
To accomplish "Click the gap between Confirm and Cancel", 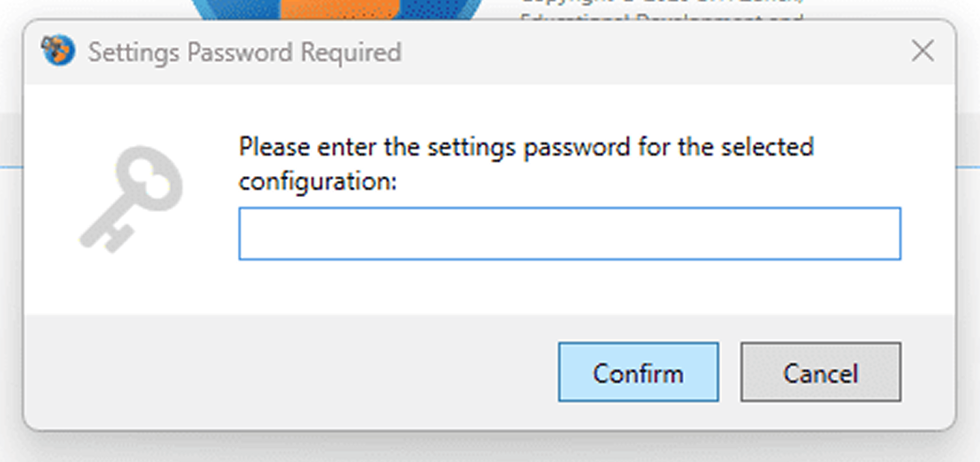I will pos(730,372).
